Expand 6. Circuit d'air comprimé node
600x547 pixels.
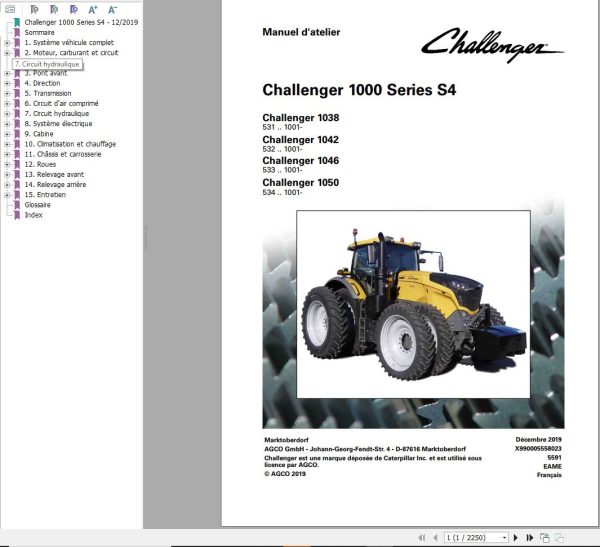point(7,104)
